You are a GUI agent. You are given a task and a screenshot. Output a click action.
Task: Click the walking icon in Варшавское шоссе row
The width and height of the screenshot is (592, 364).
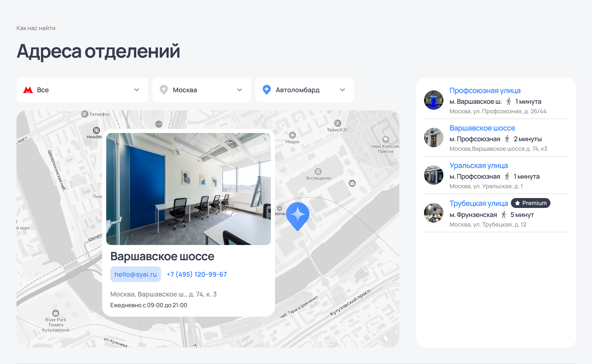tap(507, 139)
